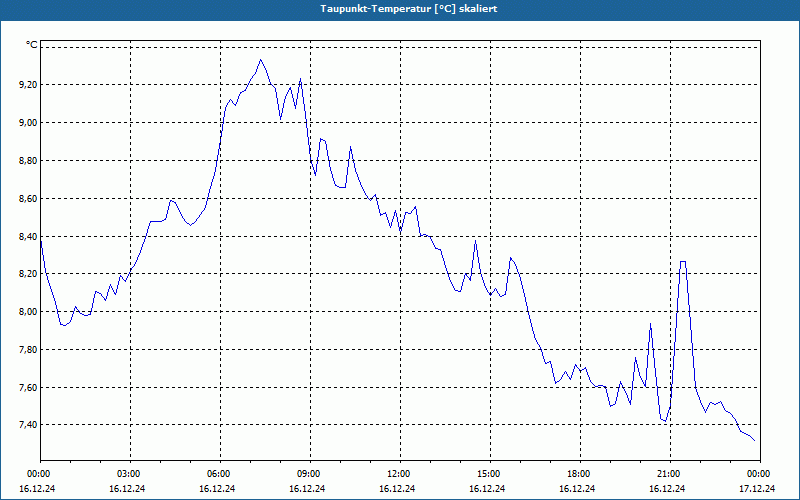
Task: Select the 9,00 y-axis value
Action: pos(28,122)
